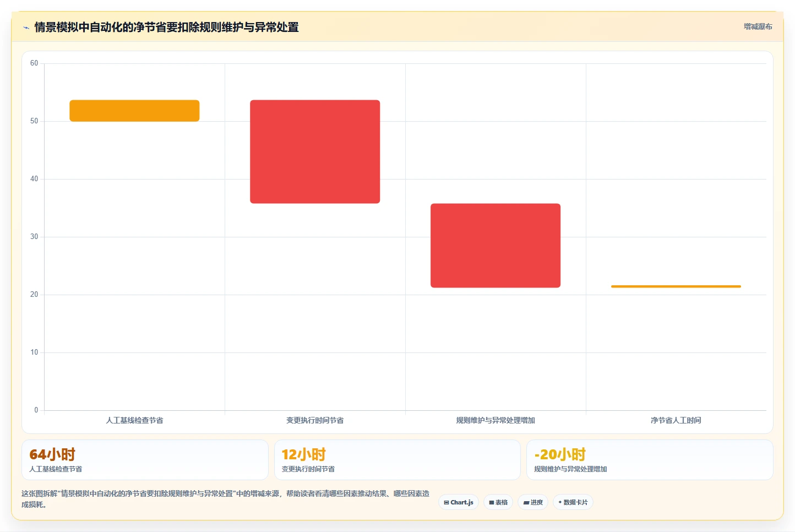Viewport: 795px width, 532px height.
Task: Click x-axis label 人工基线检查节省
Action: click(134, 420)
